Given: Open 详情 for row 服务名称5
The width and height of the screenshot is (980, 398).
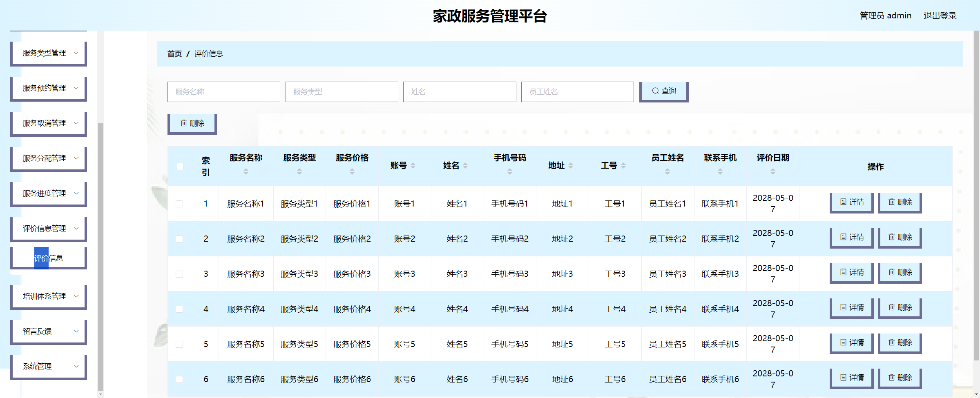Looking at the screenshot, I should click(852, 343).
